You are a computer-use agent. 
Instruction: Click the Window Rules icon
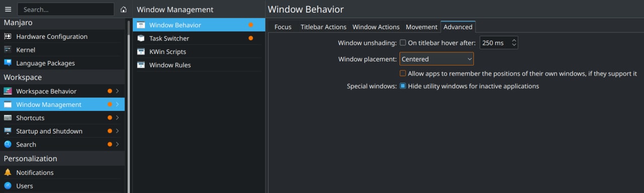click(x=141, y=65)
